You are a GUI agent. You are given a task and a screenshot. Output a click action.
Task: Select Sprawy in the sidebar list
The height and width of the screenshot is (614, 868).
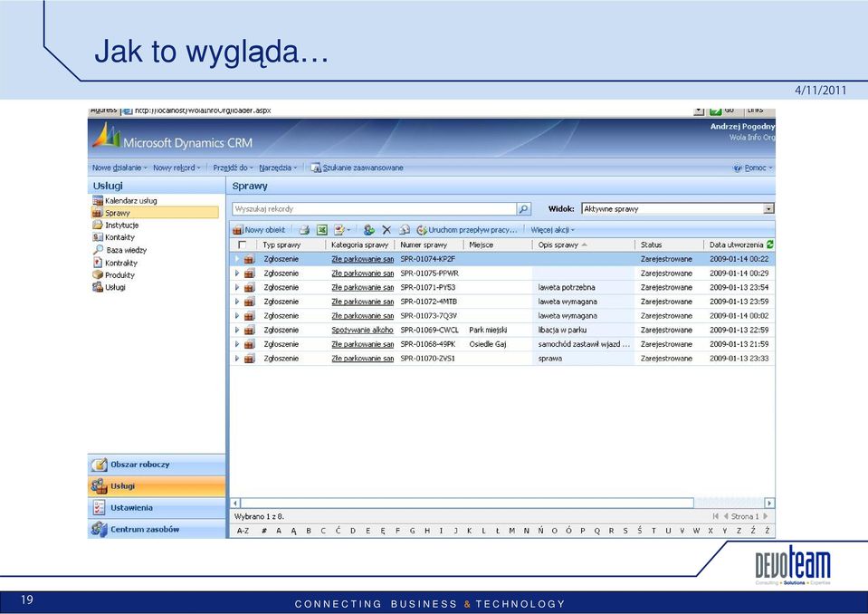coord(155,213)
